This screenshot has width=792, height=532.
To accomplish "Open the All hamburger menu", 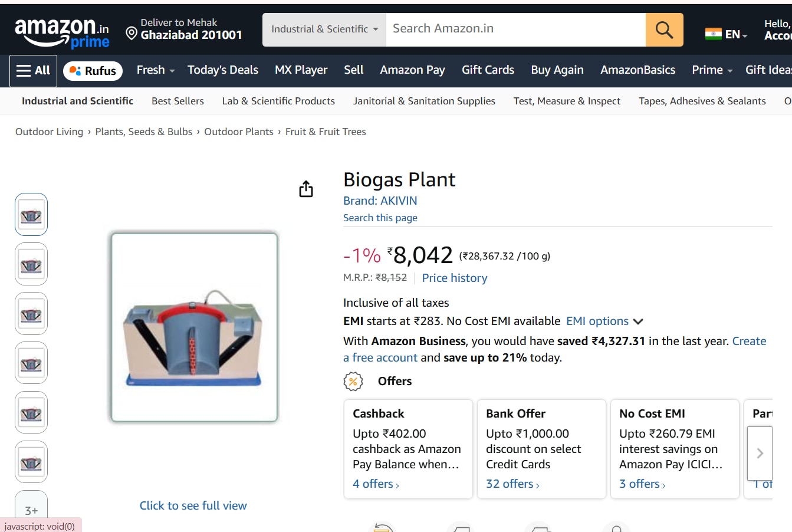I will point(34,71).
